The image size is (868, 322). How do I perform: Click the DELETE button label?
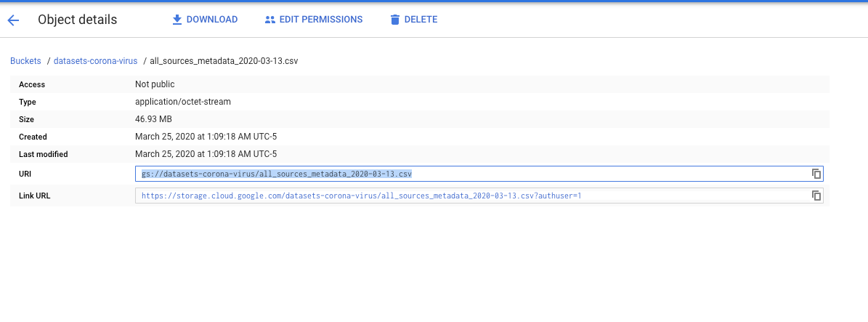(421, 20)
